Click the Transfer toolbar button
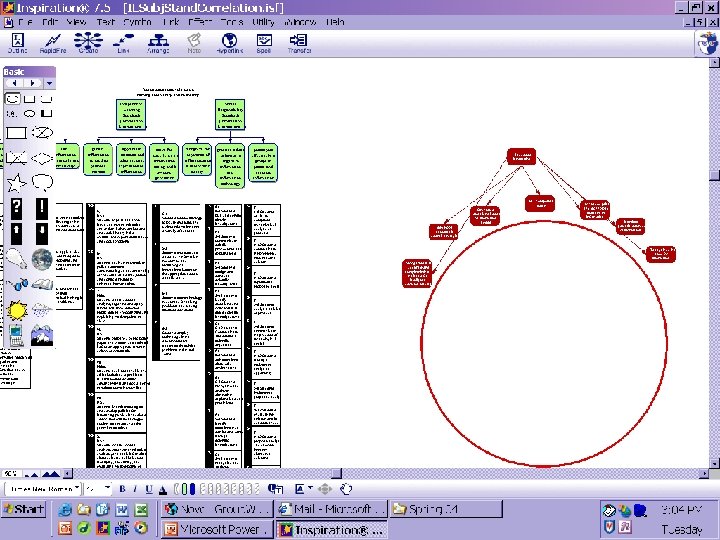The width and height of the screenshot is (720, 540). pyautogui.click(x=299, y=43)
